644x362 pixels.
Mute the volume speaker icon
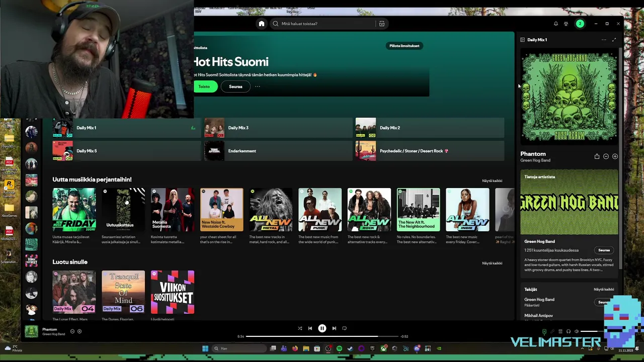click(577, 331)
